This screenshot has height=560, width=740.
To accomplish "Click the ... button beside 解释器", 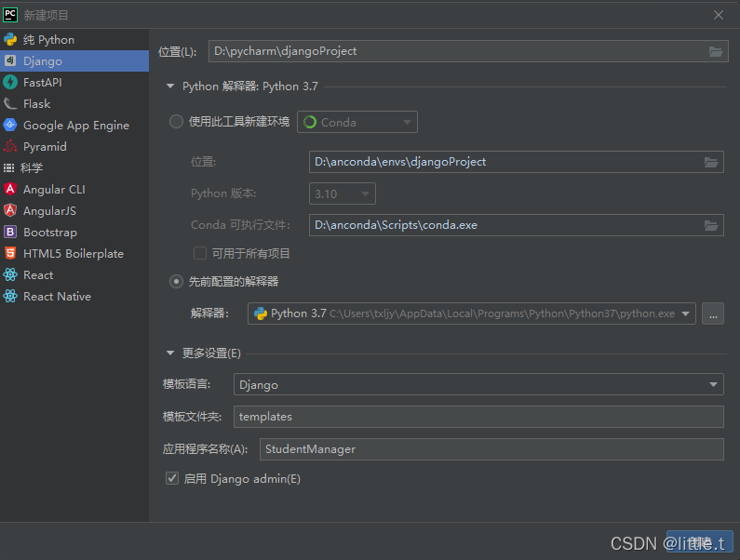I will pyautogui.click(x=713, y=313).
